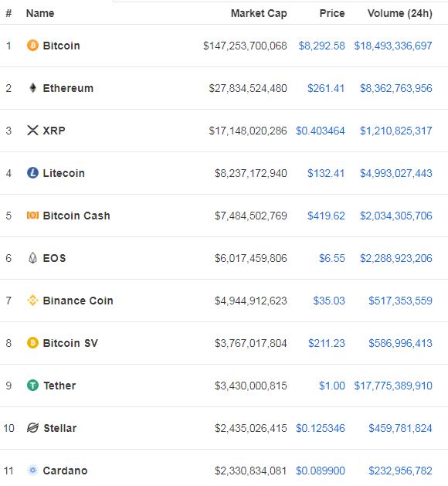The height and width of the screenshot is (486, 448).
Task: Click the Stellar logo icon
Action: click(x=32, y=428)
